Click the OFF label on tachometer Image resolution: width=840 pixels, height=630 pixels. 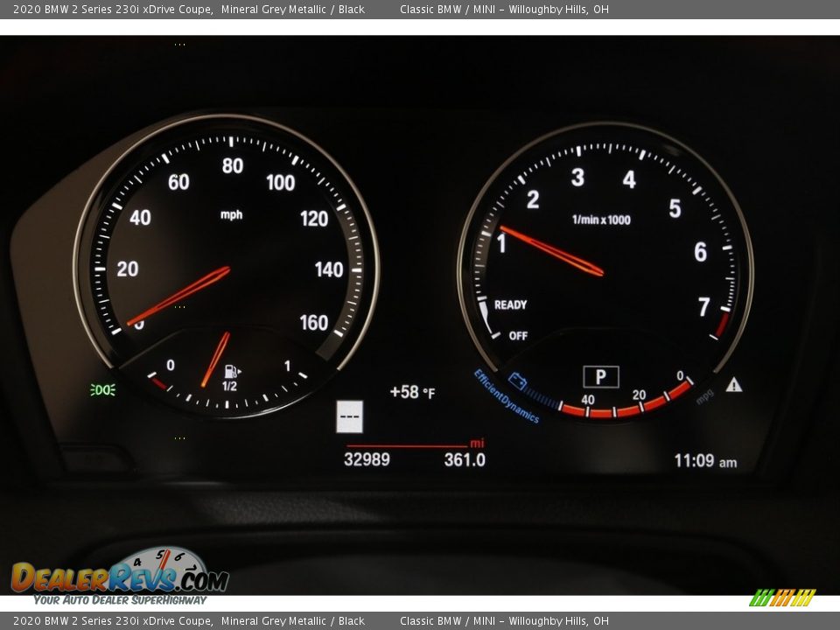coord(518,336)
